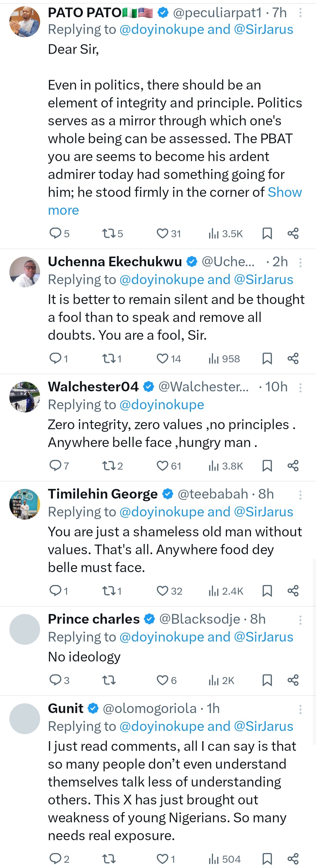Repost Uchenna Ekechukwu's reply
316x868 pixels.
109,359
